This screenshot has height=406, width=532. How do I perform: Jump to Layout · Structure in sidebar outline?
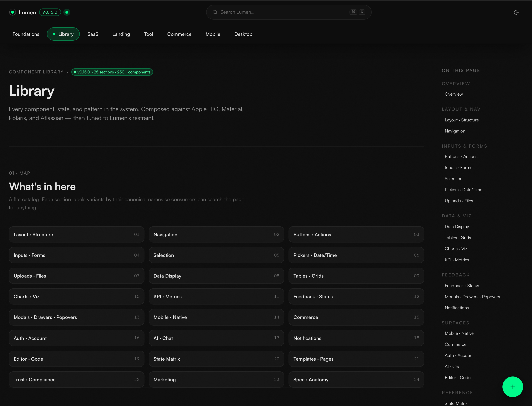pos(462,120)
